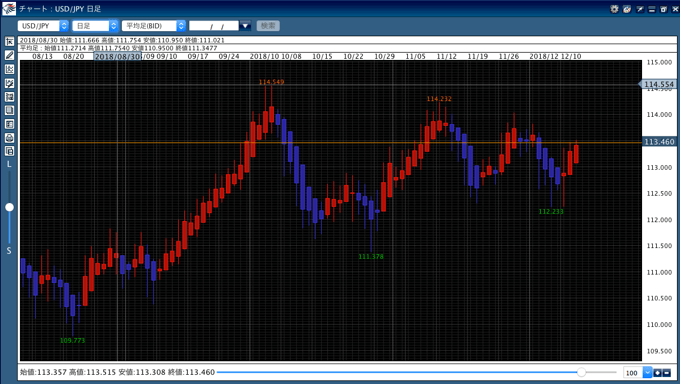Click the minus zoom button at bottom right
Screen dimensions: 680x384
coord(667,373)
